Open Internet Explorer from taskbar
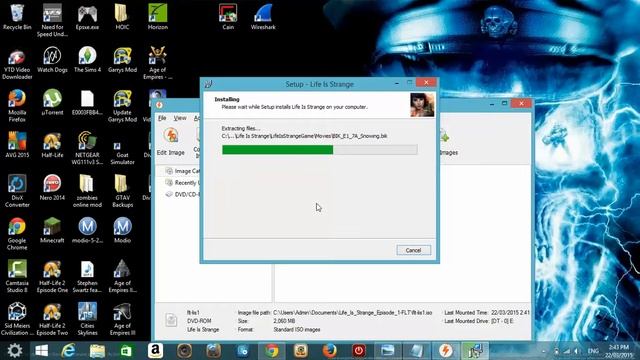This screenshot has width=640, height=360. (69, 351)
